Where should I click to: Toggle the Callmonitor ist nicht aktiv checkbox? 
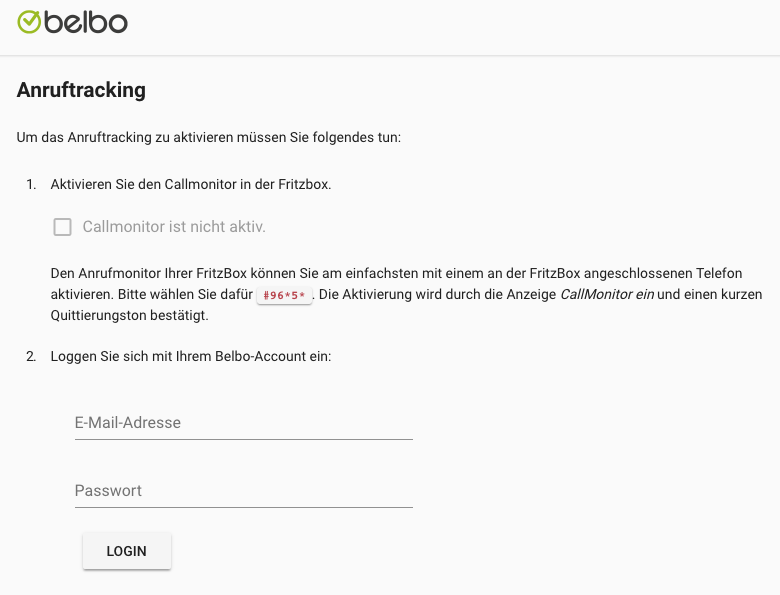pos(63,227)
